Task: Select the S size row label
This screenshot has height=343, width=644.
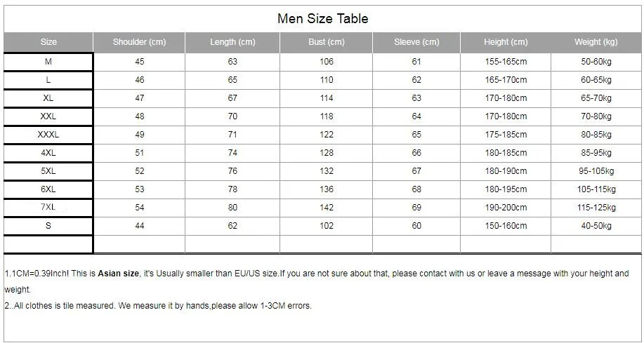Action: [x=48, y=226]
